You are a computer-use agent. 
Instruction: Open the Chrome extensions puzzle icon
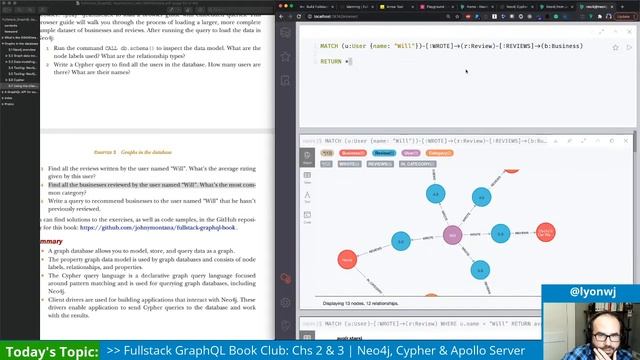point(600,16)
